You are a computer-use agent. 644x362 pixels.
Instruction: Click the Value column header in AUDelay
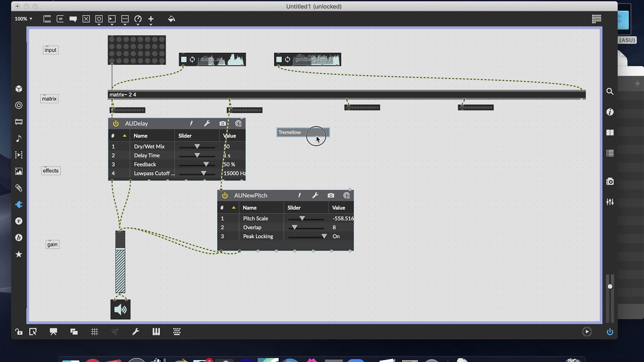click(x=229, y=136)
